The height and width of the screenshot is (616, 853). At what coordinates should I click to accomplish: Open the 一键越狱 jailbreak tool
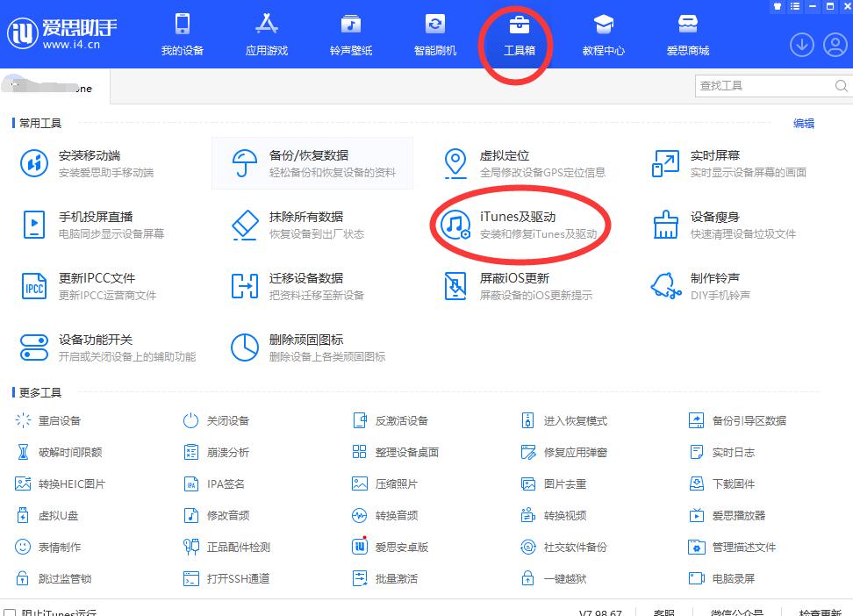point(553,578)
